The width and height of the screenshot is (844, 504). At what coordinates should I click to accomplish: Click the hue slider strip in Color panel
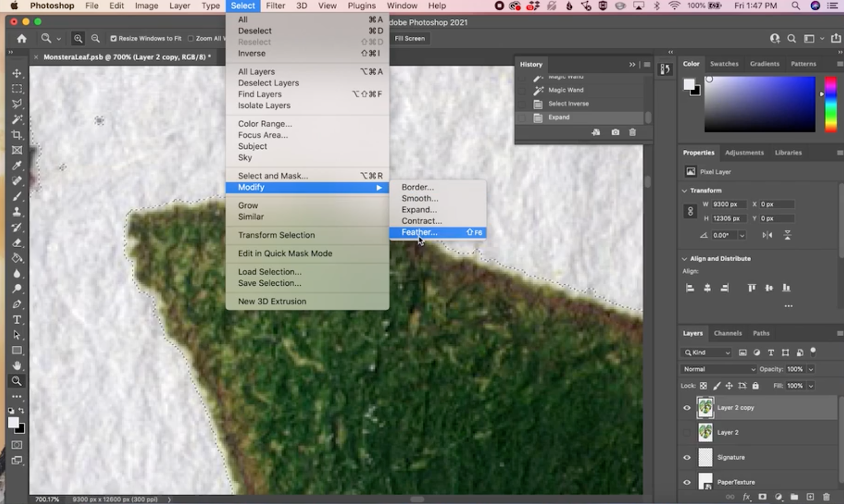click(x=831, y=104)
